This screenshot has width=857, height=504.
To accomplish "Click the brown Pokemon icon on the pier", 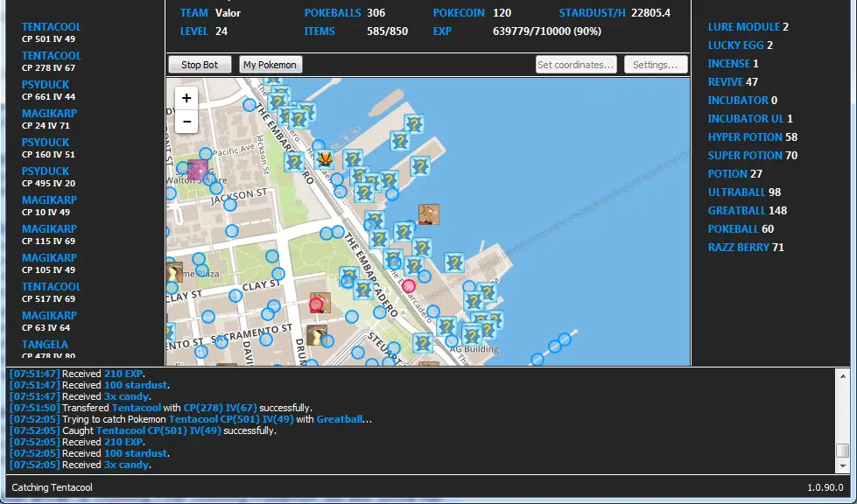I will click(x=428, y=214).
